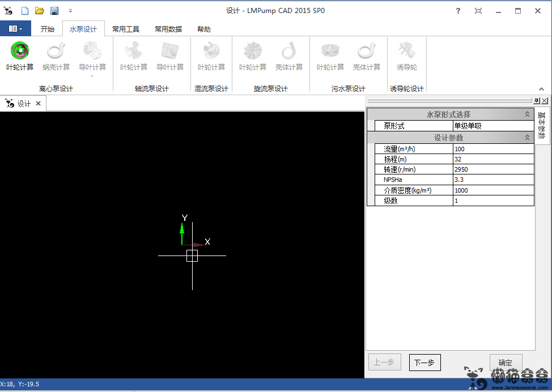
Task: Click the X:18, Y:-19.5 status readout
Action: click(x=20, y=384)
